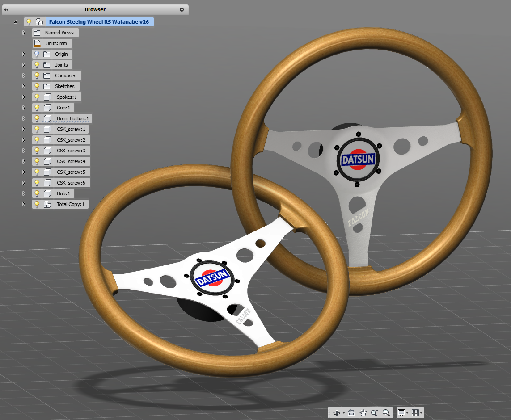
Task: Toggle visibility bulb of root Falcon component
Action: tap(29, 22)
